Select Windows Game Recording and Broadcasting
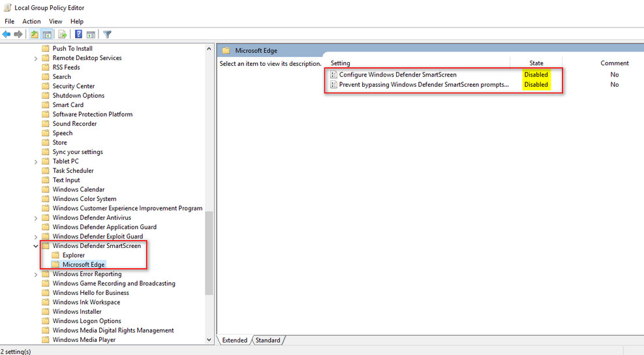The width and height of the screenshot is (644, 355). point(114,283)
